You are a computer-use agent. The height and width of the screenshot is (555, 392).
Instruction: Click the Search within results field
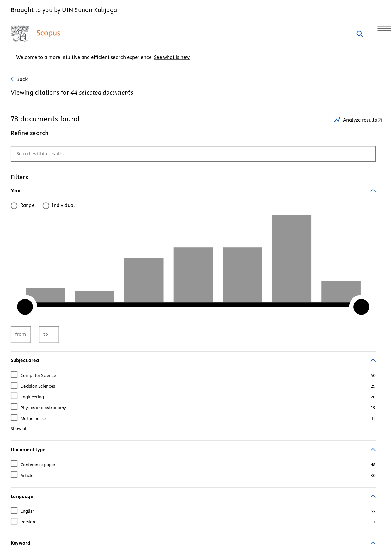point(193,154)
